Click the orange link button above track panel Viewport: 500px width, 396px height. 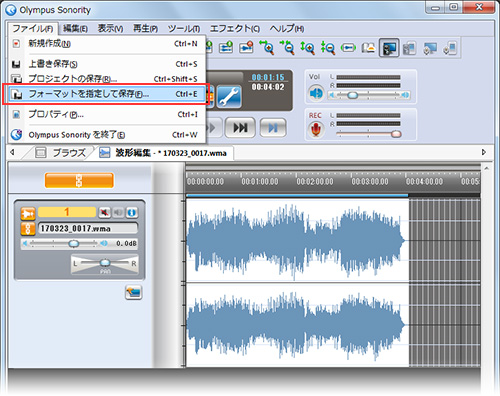click(x=79, y=180)
